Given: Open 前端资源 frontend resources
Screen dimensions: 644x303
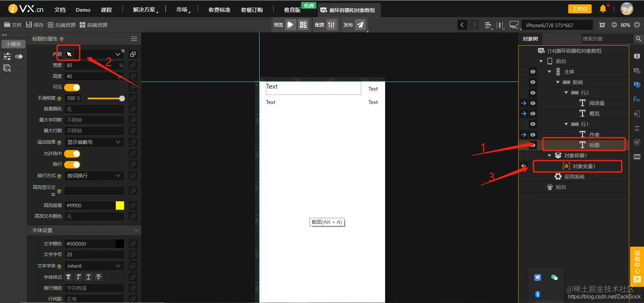Looking at the screenshot, I should 93,25.
